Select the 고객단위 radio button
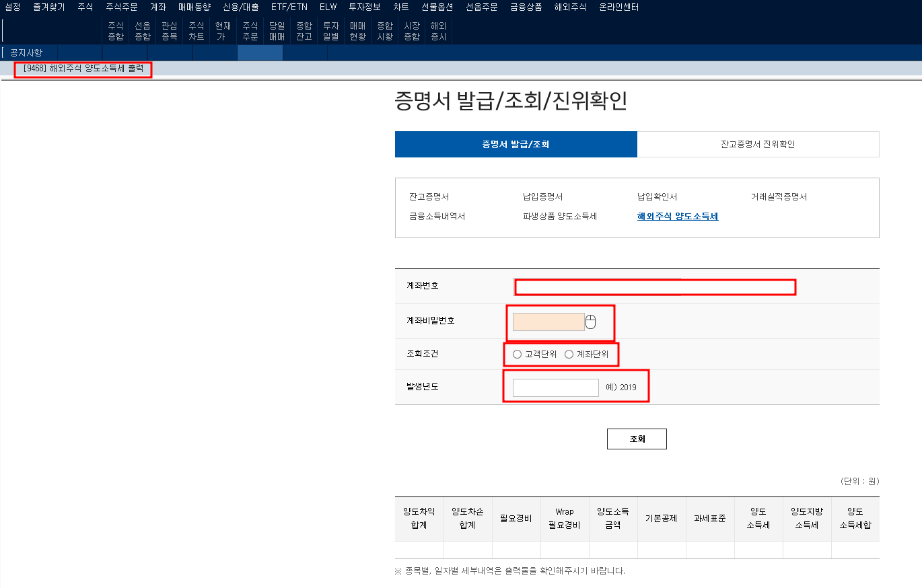Screen dimensions: 922x588 coord(517,355)
